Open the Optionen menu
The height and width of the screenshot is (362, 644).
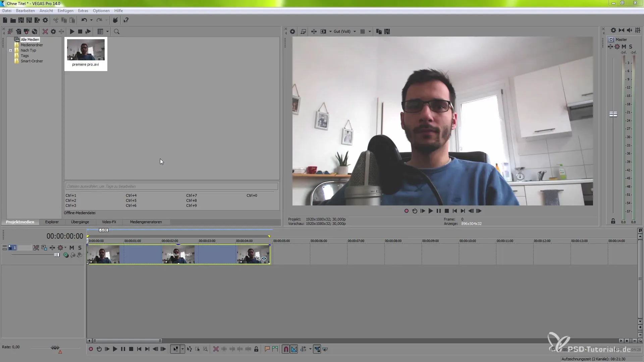point(101,11)
